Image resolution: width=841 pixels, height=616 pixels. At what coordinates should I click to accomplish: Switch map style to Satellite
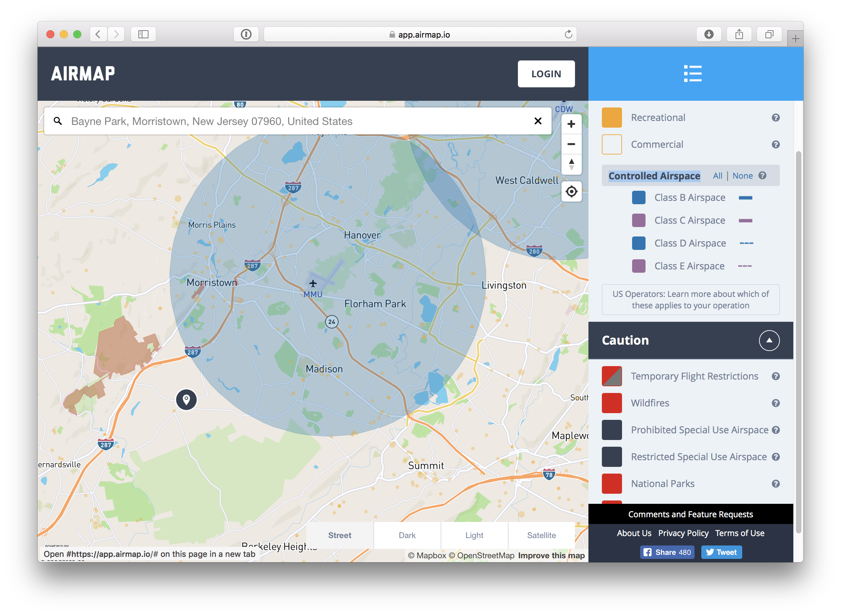coord(541,535)
